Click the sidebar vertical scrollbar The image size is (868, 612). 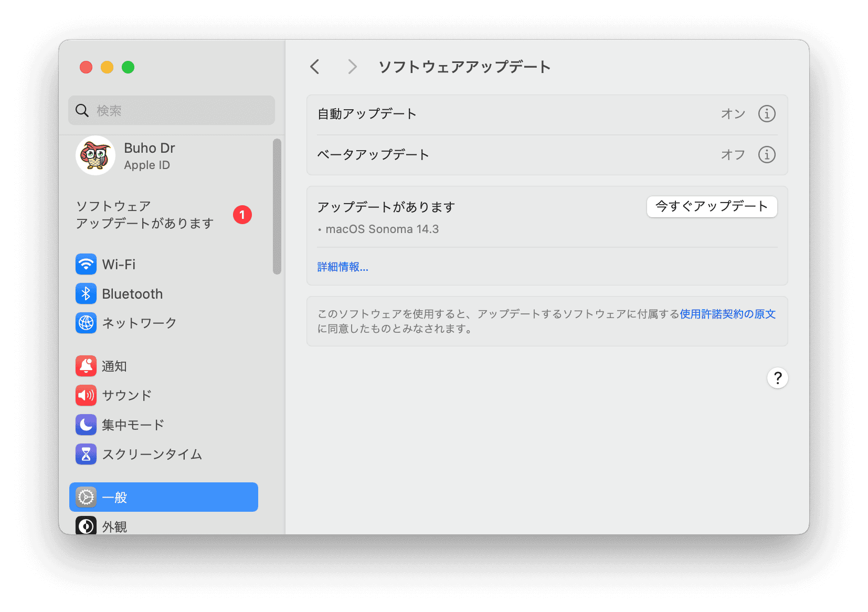[x=277, y=206]
